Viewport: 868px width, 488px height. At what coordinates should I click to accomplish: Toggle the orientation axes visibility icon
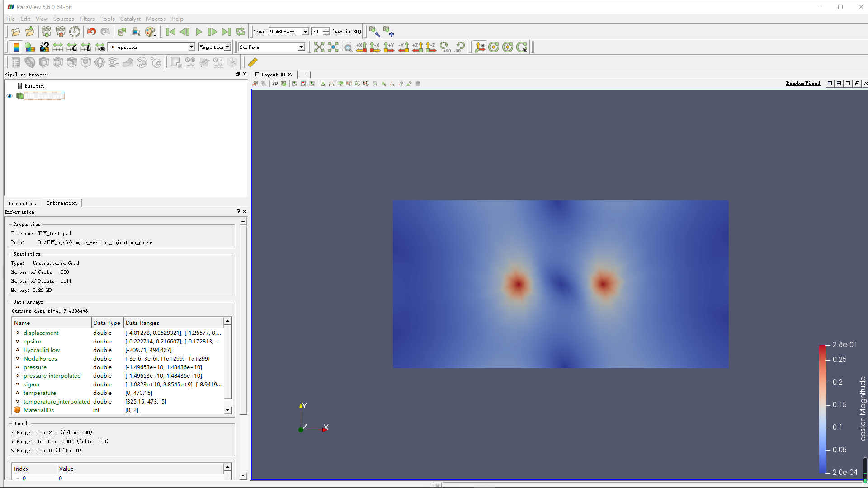tap(480, 47)
